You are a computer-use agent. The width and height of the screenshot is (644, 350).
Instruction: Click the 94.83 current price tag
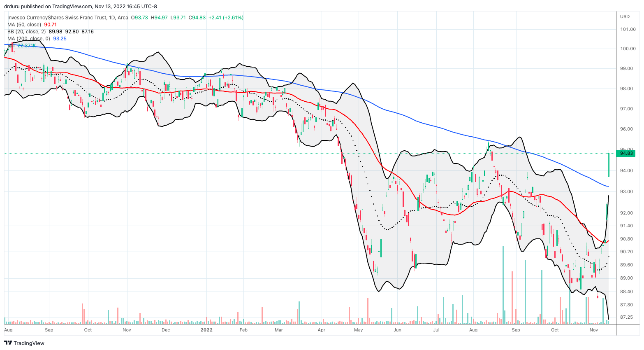pyautogui.click(x=626, y=154)
